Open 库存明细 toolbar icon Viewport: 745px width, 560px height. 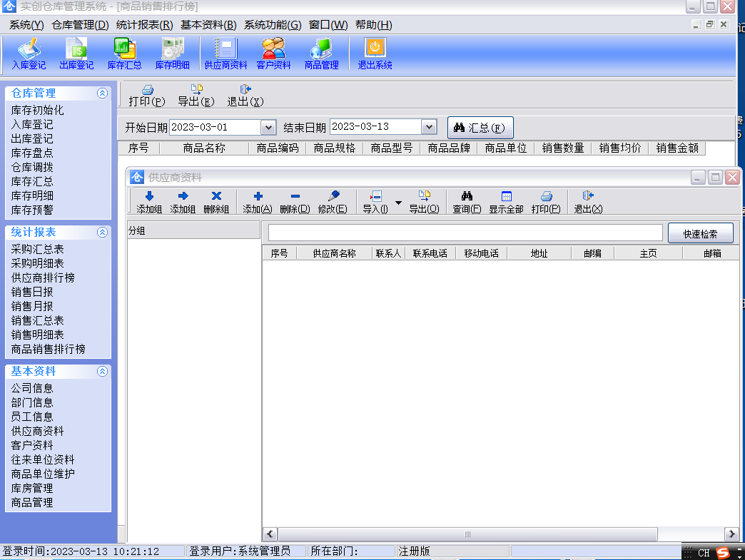pos(173,54)
